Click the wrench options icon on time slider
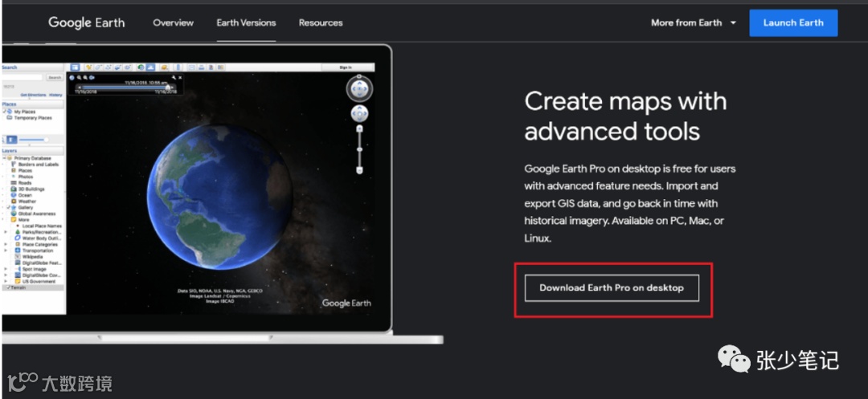The width and height of the screenshot is (868, 399). 174,77
